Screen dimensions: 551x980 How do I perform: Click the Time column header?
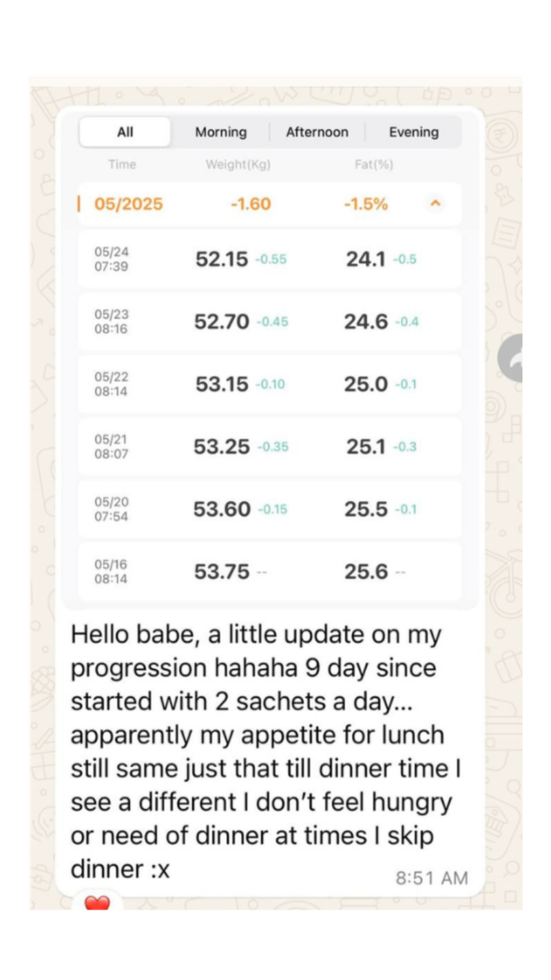tap(122, 165)
